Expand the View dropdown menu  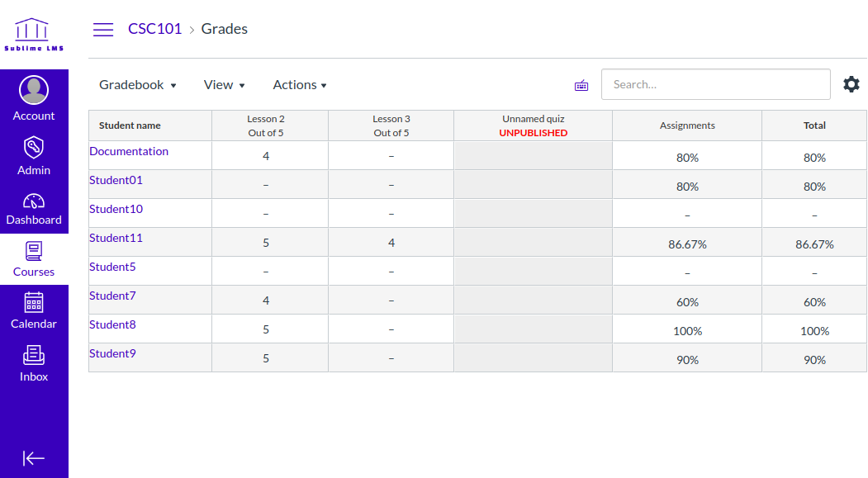[225, 85]
